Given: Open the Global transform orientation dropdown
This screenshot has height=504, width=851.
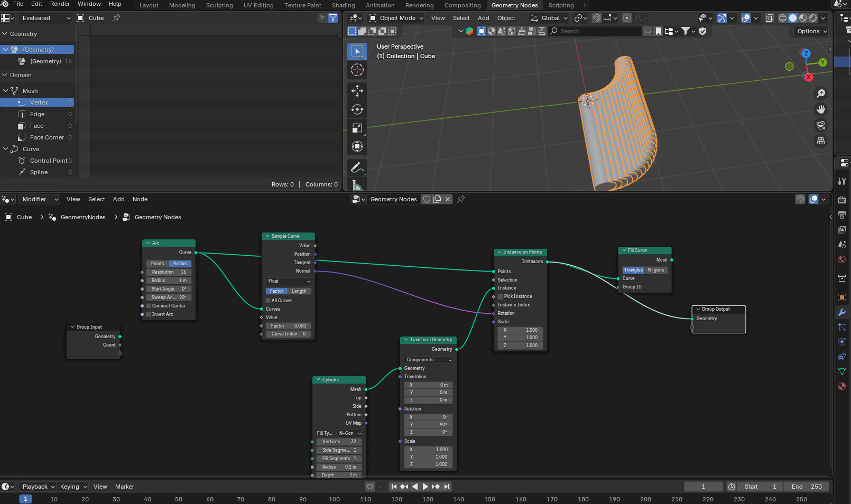Looking at the screenshot, I should pyautogui.click(x=550, y=18).
